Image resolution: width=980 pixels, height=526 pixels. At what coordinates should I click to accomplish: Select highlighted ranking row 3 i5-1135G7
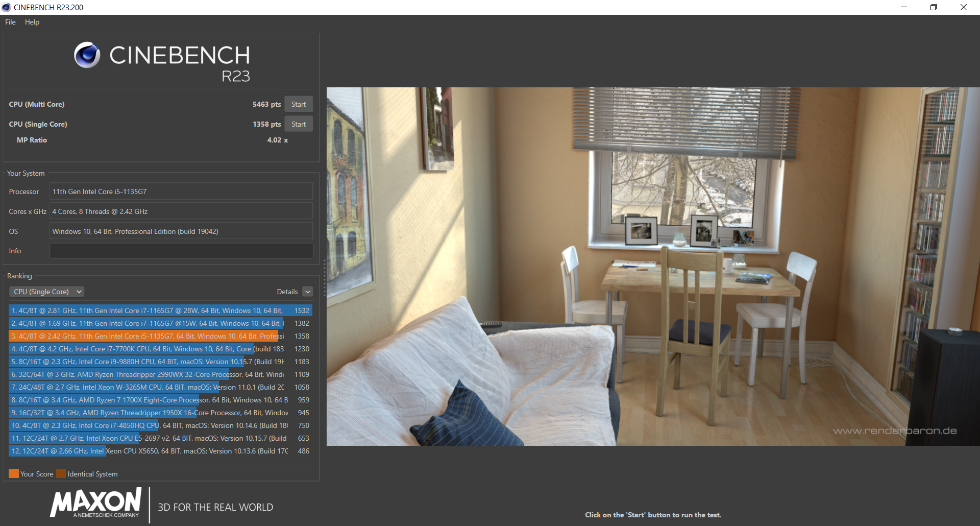[x=160, y=336]
